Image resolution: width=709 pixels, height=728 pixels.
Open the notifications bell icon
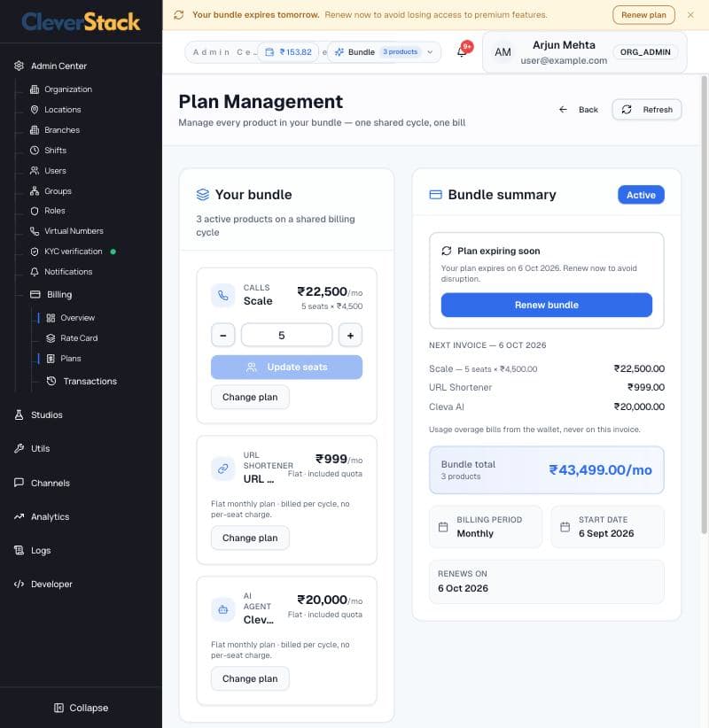click(462, 52)
